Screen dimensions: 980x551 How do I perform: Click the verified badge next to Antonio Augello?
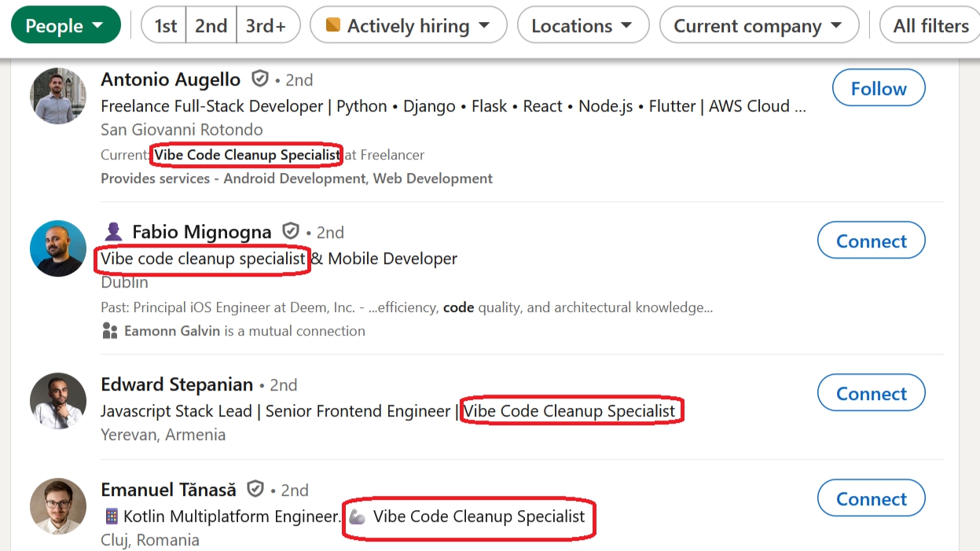click(259, 79)
